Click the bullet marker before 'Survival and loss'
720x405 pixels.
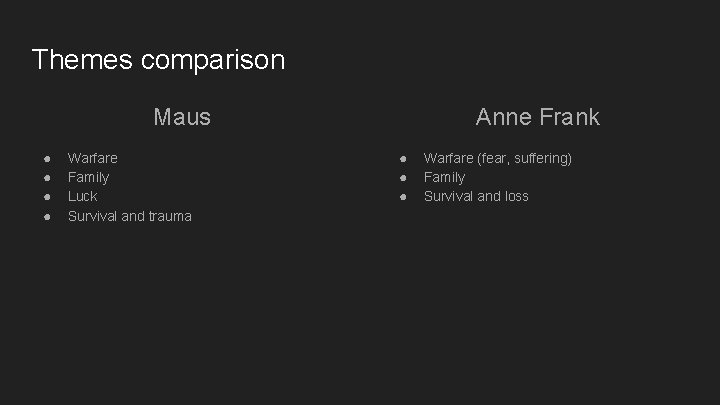pyautogui.click(x=402, y=197)
